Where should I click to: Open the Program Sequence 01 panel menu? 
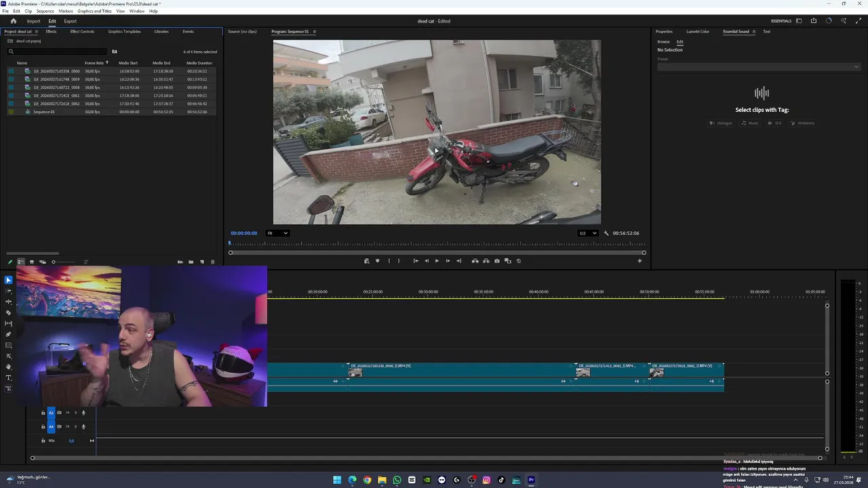point(314,31)
